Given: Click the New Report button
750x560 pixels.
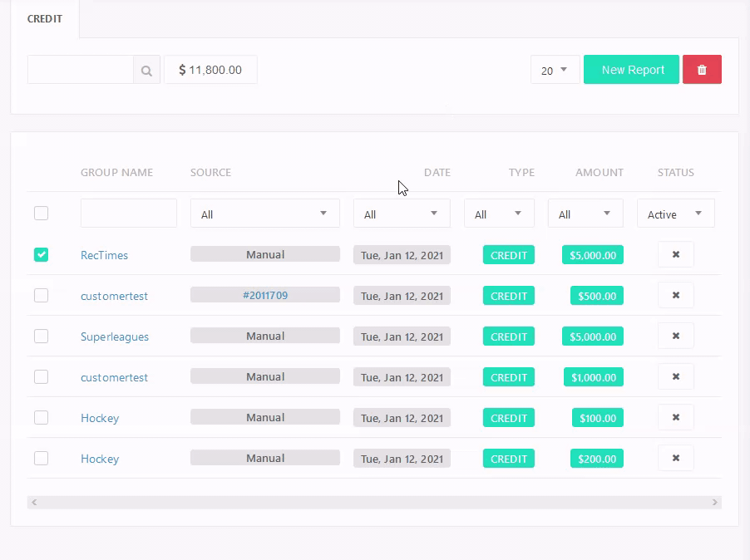Looking at the screenshot, I should click(631, 70).
